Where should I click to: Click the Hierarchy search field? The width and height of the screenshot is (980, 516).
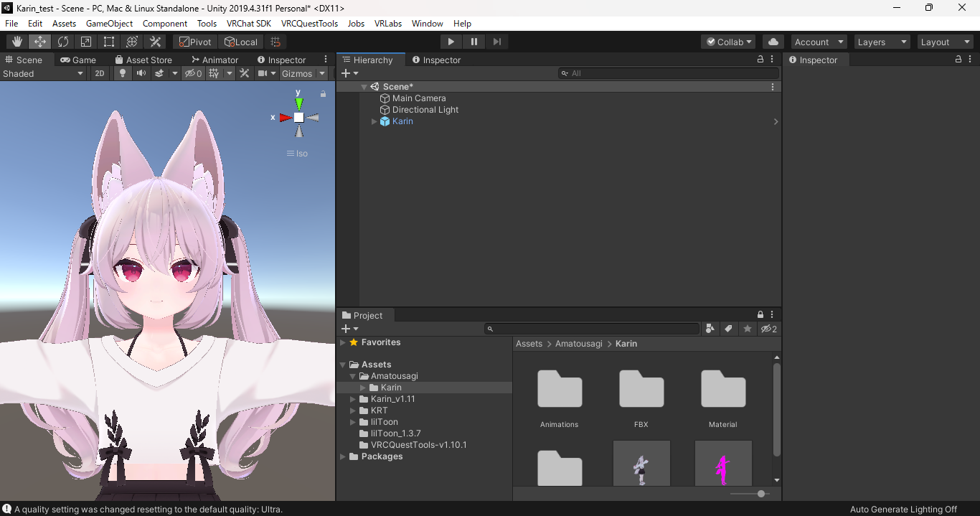click(669, 73)
